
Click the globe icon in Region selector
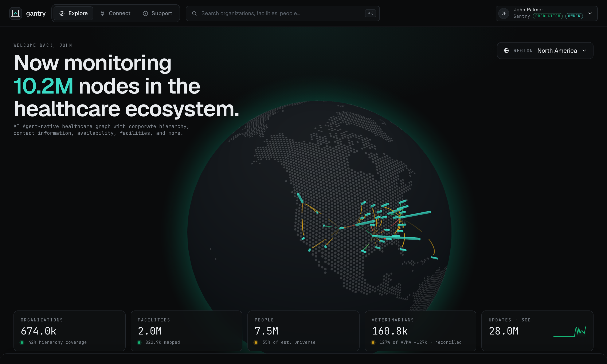point(506,51)
